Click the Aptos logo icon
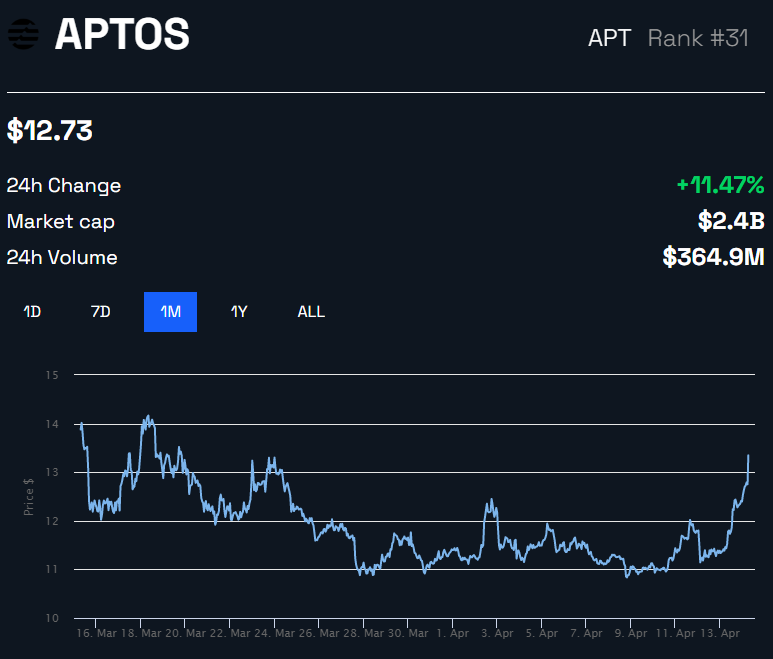 pos(23,34)
